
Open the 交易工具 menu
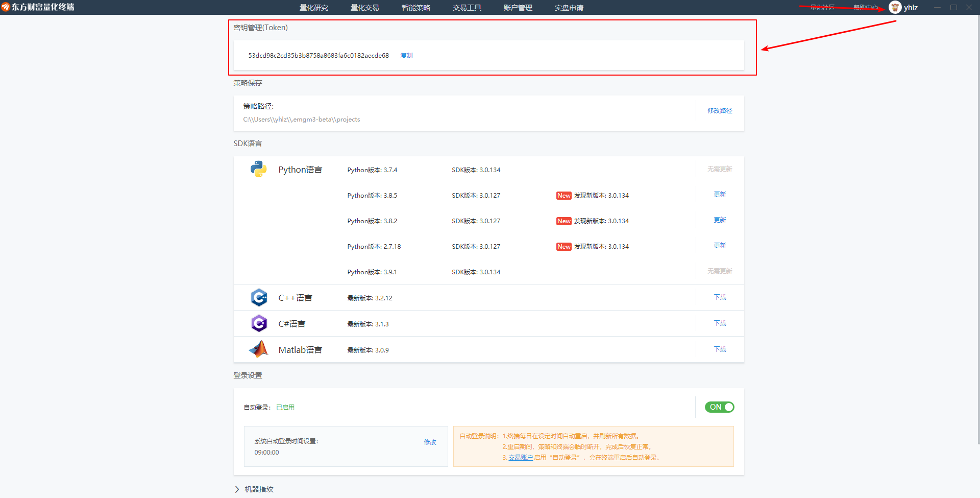tap(467, 8)
